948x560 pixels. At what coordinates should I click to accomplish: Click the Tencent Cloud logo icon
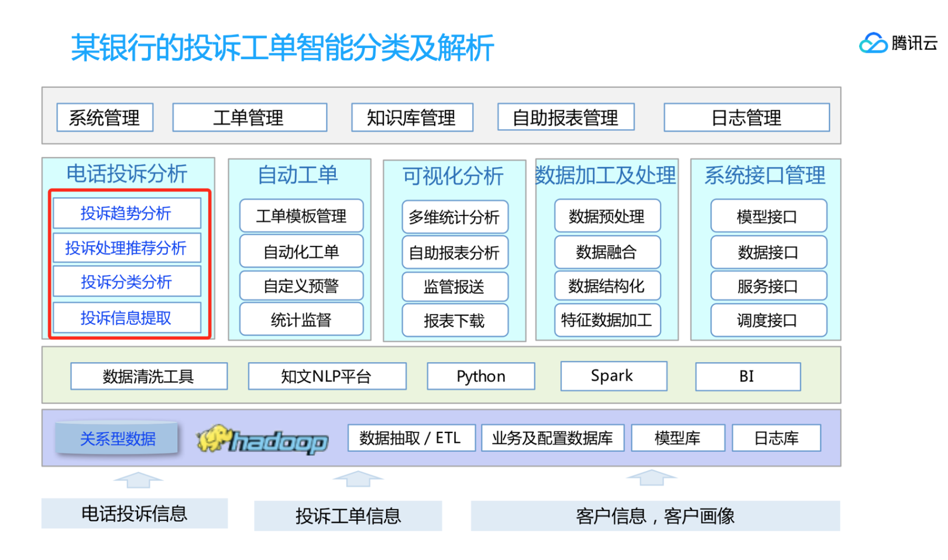[873, 43]
